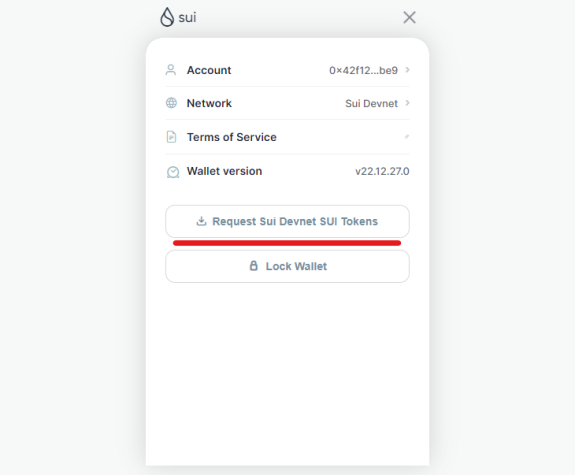Open the Sui Devnet network selector
Screen dimensions: 575x475
pyautogui.click(x=371, y=103)
